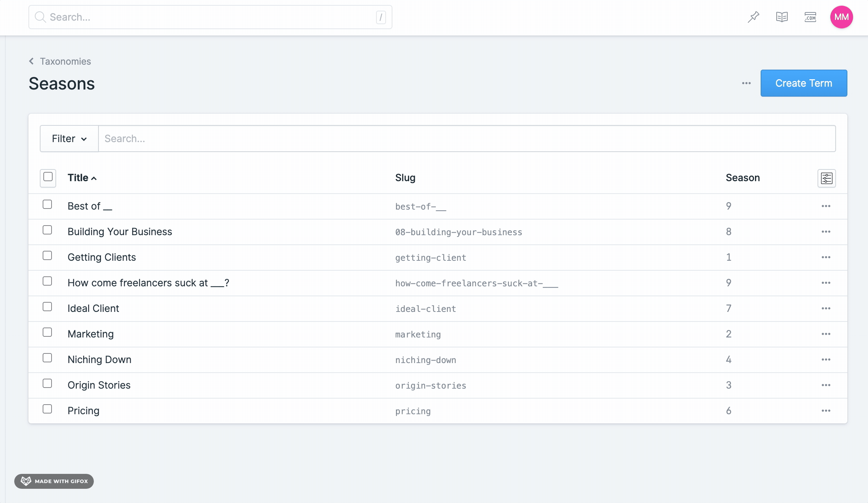Viewport: 868px width, 503px height.
Task: Sort by the Title column header
Action: [x=82, y=178]
